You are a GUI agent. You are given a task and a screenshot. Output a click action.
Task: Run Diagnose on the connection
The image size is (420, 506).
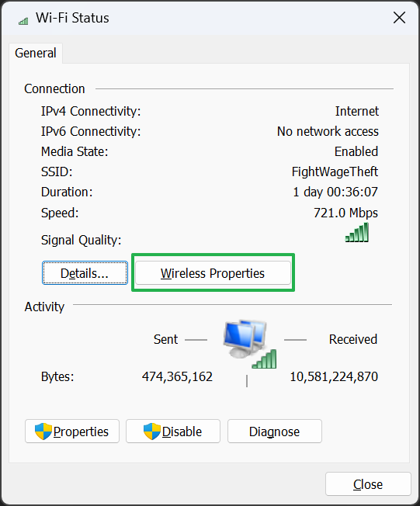(x=275, y=431)
